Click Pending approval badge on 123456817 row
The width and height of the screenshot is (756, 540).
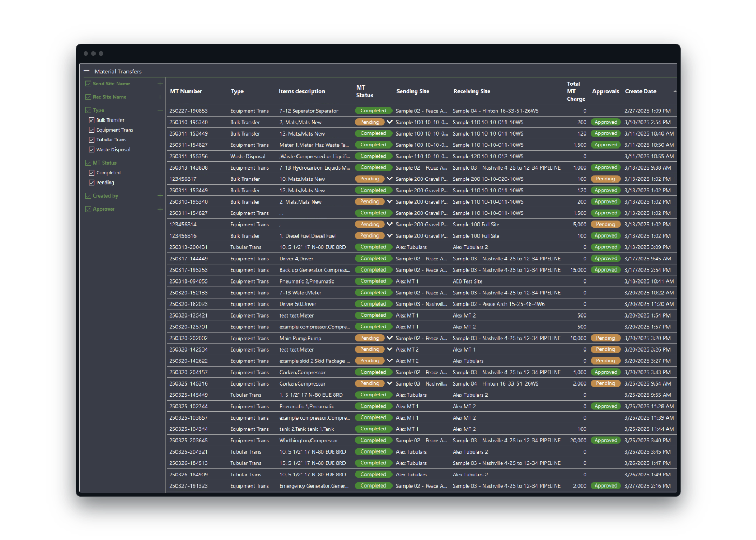point(605,179)
